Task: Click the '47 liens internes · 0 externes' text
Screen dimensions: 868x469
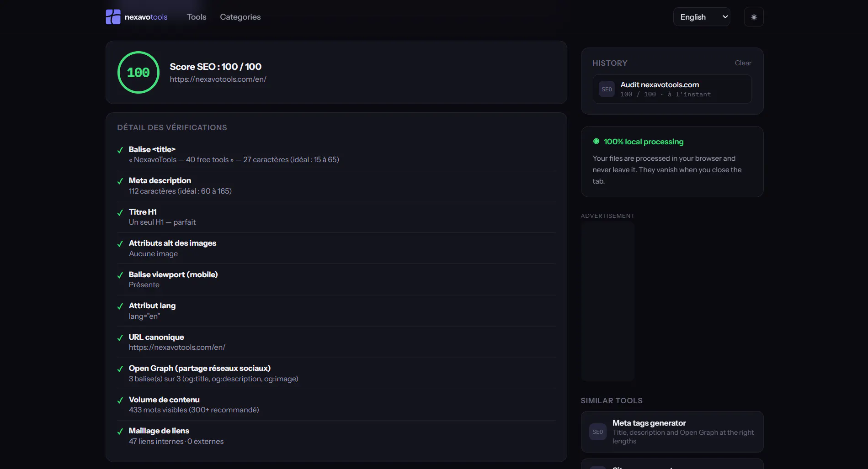Action: [x=176, y=441]
